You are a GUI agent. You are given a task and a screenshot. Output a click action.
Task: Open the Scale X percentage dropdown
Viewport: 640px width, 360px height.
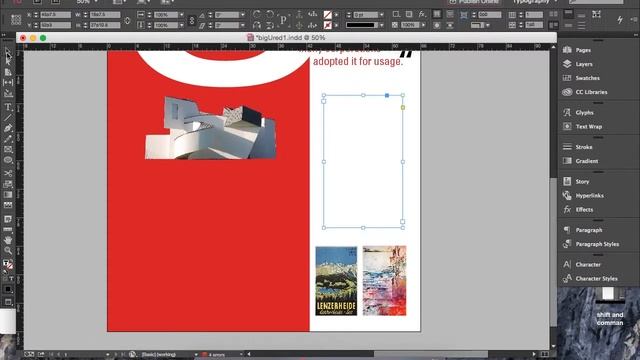click(x=182, y=15)
